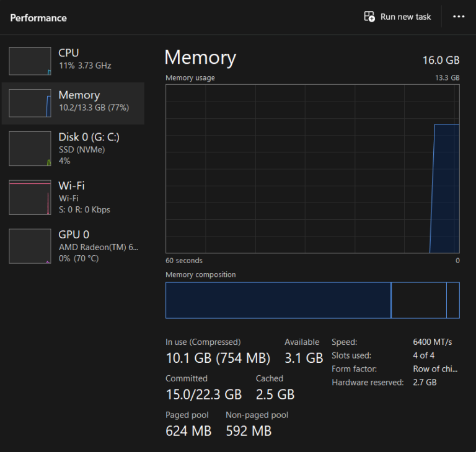The image size is (476, 452).
Task: Click the 0% (70 °C) GPU status text
Action: [79, 258]
